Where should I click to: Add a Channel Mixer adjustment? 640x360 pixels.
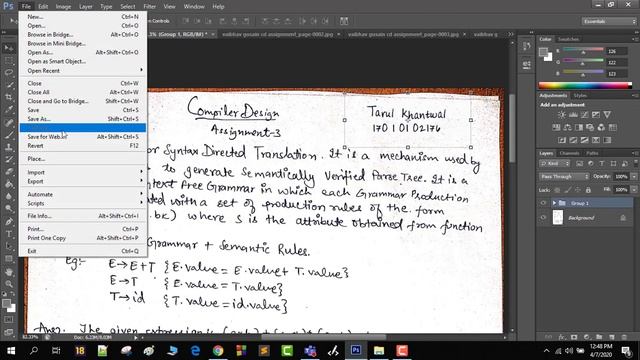pos(601,128)
